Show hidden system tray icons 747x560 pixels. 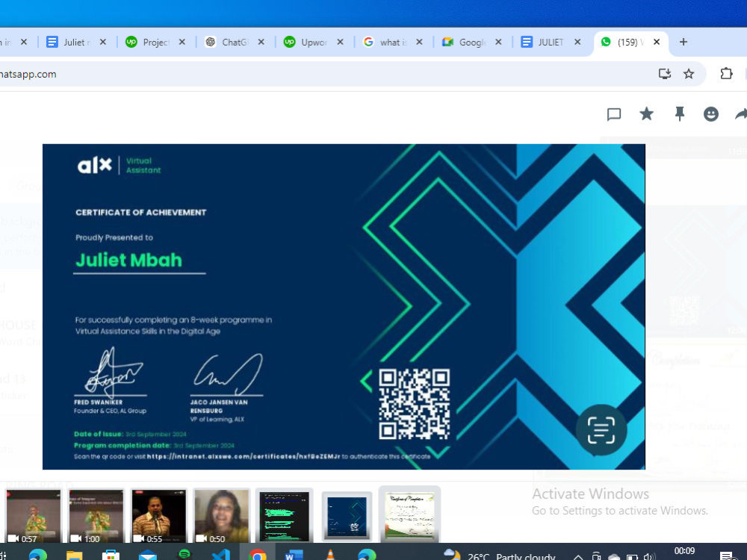coord(577,556)
